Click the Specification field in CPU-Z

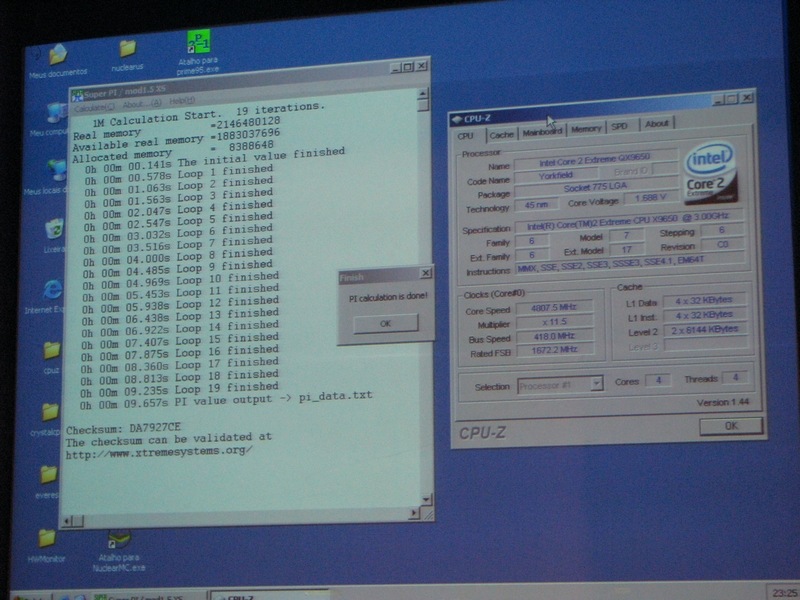pos(628,221)
